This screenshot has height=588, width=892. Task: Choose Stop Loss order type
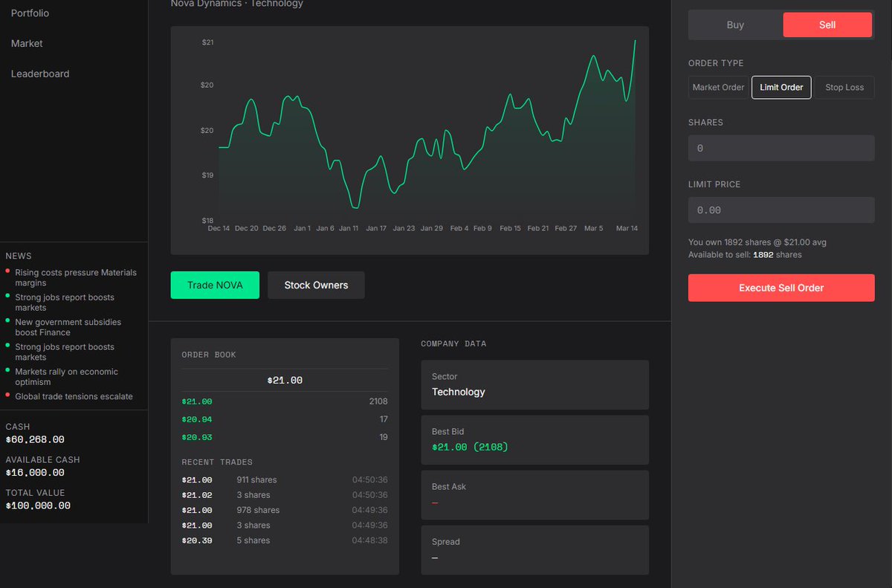tap(844, 87)
